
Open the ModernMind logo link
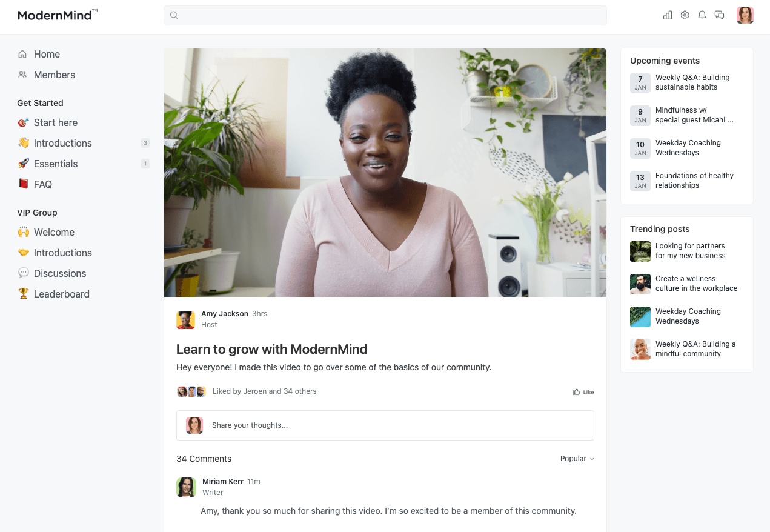coord(58,15)
